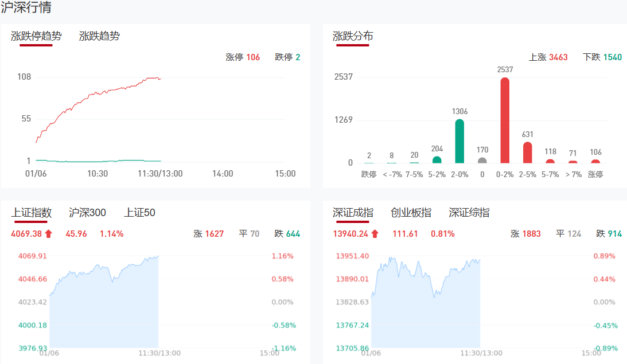The height and width of the screenshot is (364, 627).
Task: Switch to the 上证50 tab
Action: [x=139, y=213]
